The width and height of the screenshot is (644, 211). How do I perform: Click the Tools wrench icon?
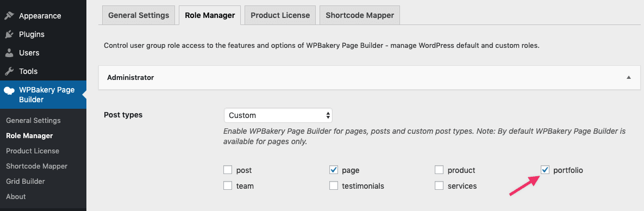coord(9,72)
